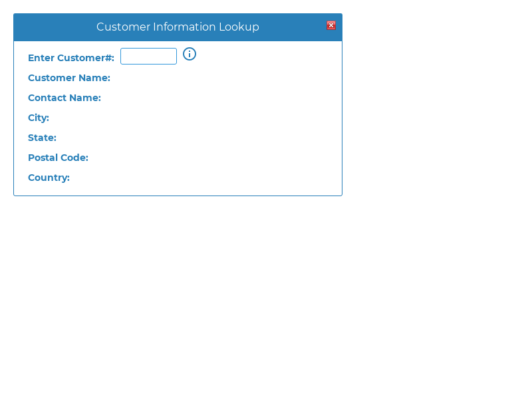Select the Postal Code label
Image resolution: width=532 pixels, height=399 pixels.
pos(58,158)
